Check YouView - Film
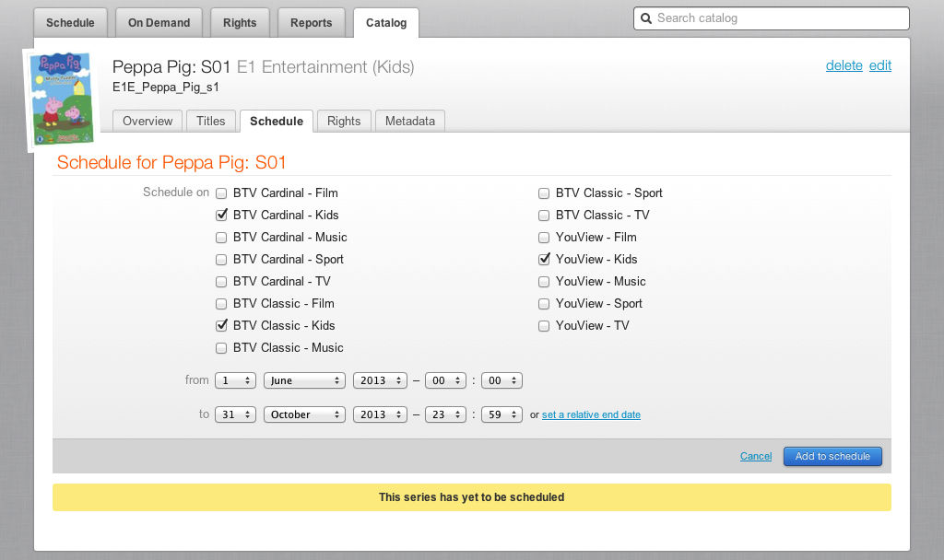The height and width of the screenshot is (560, 944). [x=544, y=238]
